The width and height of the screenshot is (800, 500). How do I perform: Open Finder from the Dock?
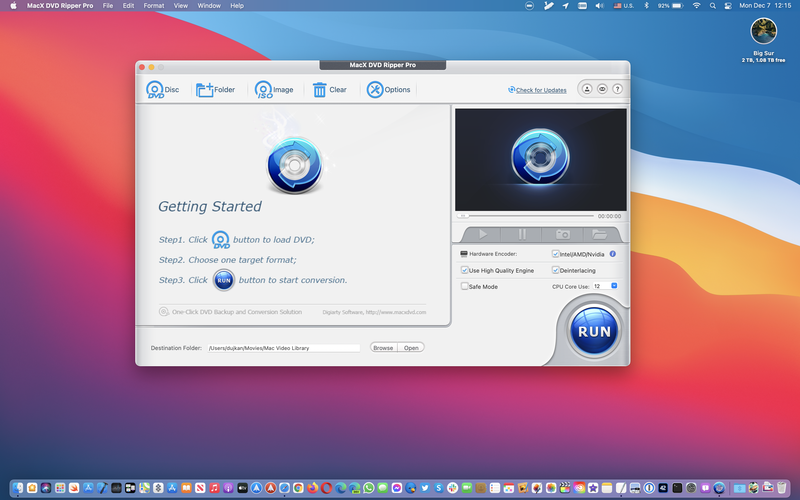click(18, 488)
